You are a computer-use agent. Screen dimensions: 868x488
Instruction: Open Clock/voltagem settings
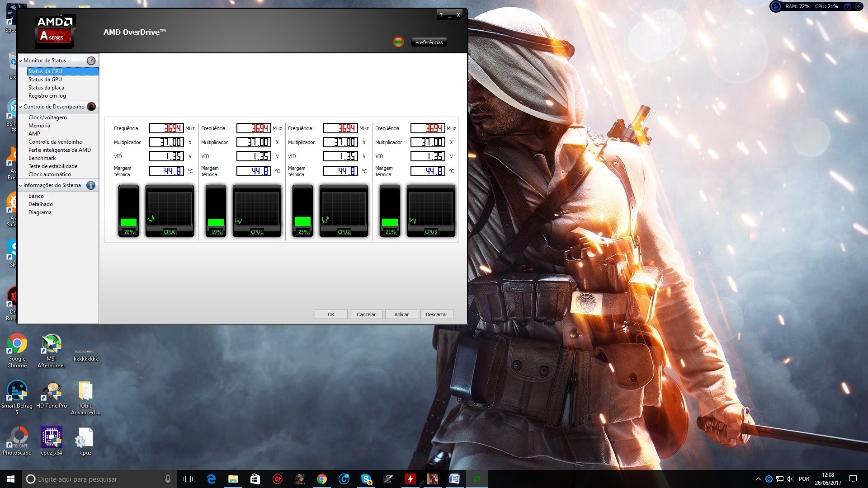[47, 117]
